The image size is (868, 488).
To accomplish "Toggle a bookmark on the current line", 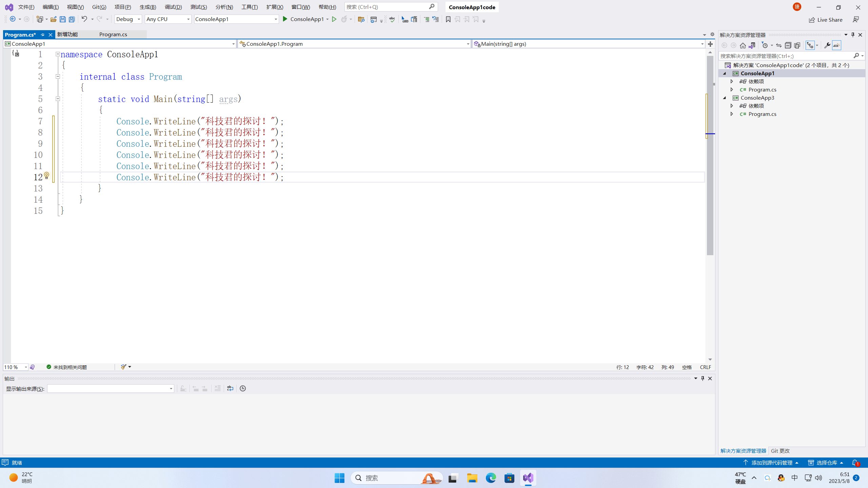I will [x=448, y=19].
